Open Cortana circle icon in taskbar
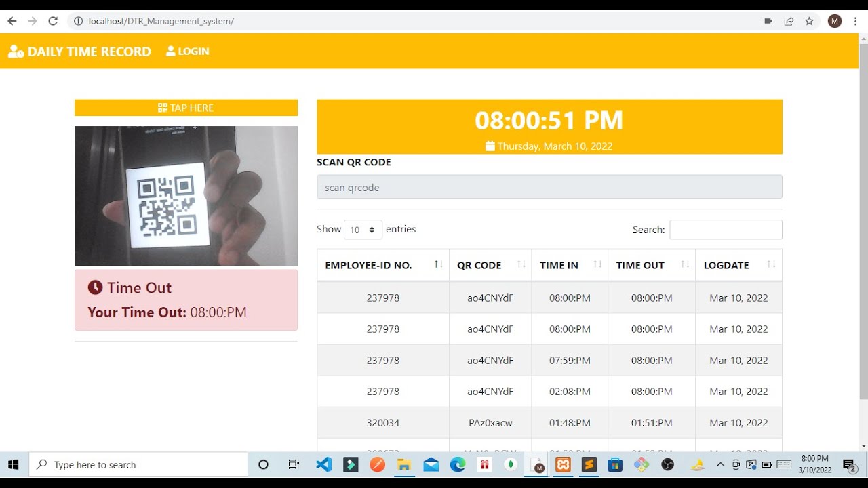This screenshot has width=868, height=488. pyautogui.click(x=264, y=465)
